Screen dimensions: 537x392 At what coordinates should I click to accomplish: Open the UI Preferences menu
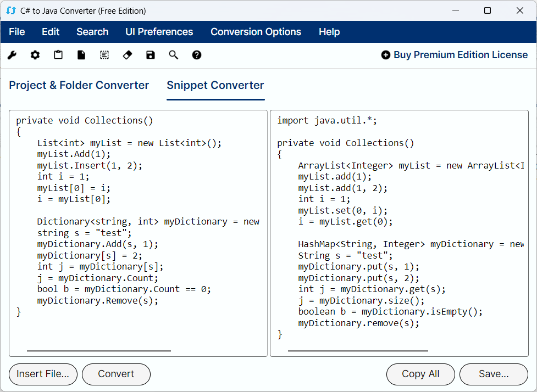(159, 32)
